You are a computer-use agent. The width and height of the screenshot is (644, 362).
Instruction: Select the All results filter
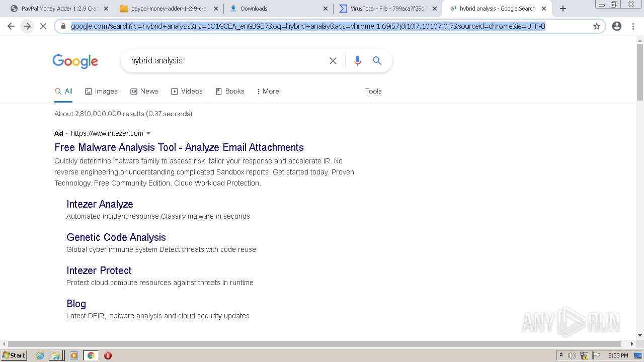[63, 92]
